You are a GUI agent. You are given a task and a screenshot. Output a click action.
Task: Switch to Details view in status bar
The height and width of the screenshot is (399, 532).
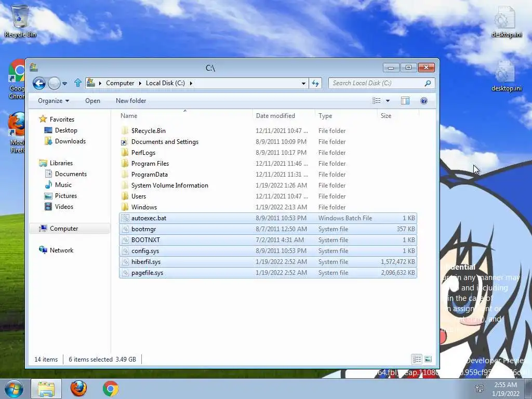coord(417,359)
